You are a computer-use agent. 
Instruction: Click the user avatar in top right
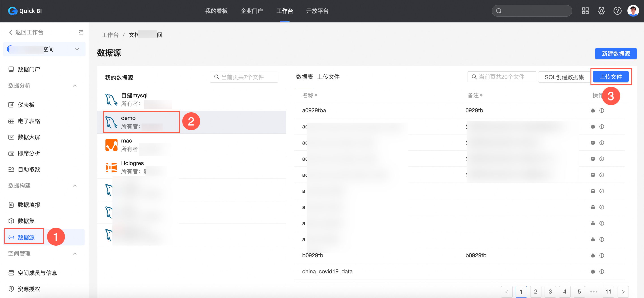[x=633, y=11]
